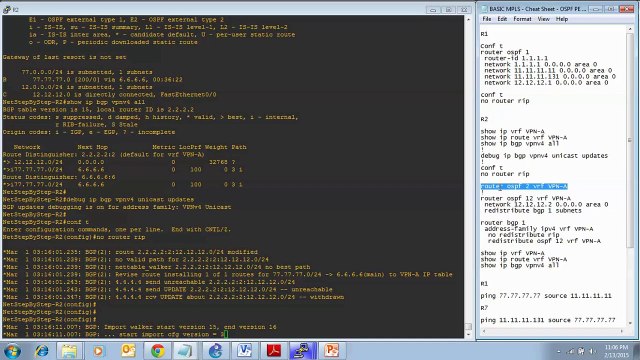
Task: Open PowerPoint from the taskbar
Action: 331,351
